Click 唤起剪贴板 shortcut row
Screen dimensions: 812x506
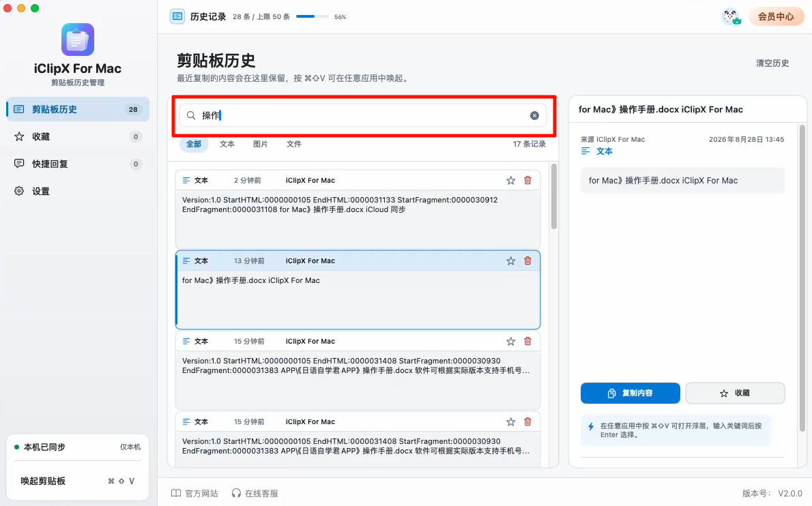[x=78, y=481]
